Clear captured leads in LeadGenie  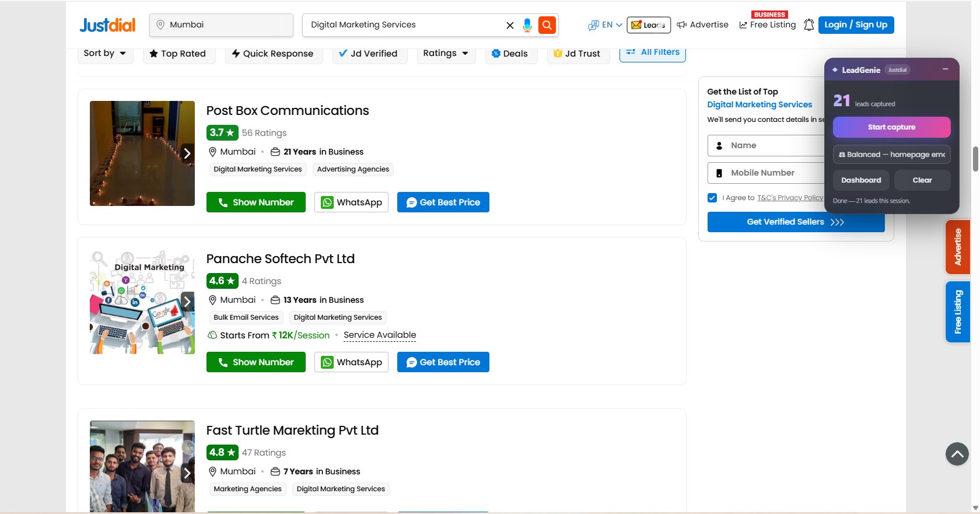click(x=922, y=180)
